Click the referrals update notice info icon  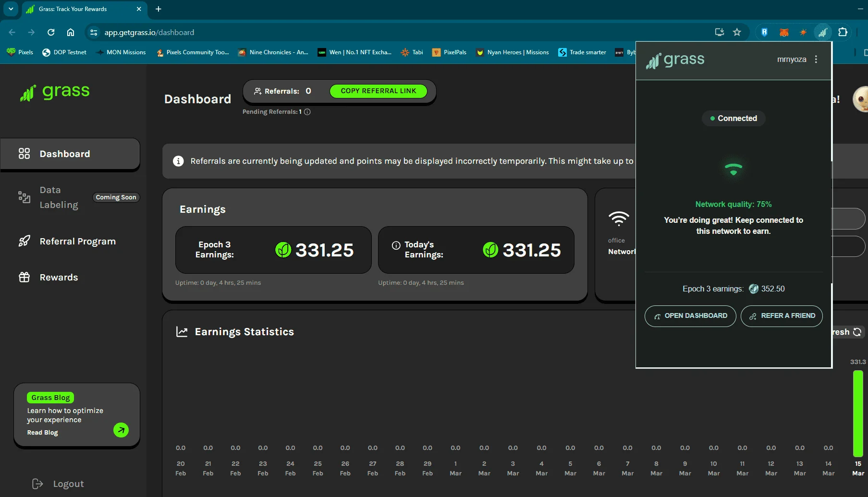178,161
